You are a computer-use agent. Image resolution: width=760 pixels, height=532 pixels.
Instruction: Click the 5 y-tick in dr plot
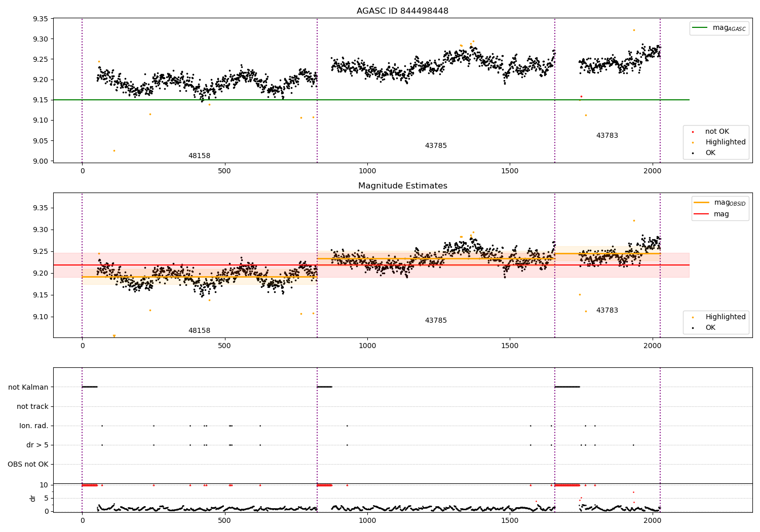(x=46, y=499)
